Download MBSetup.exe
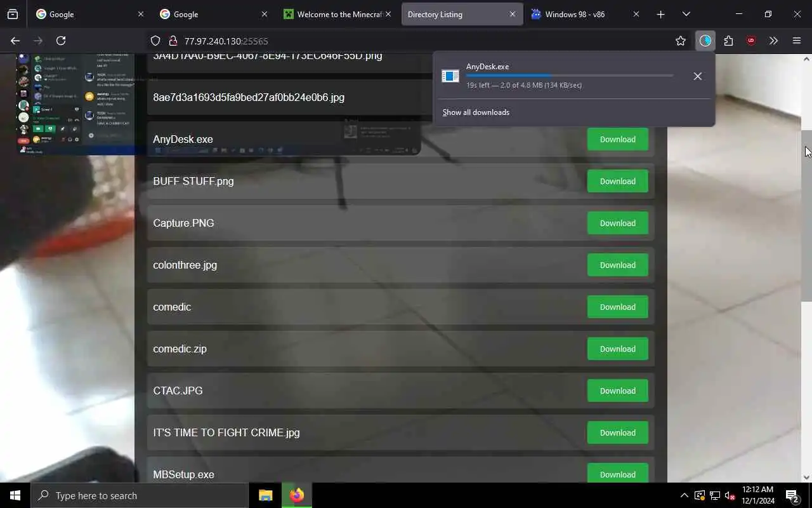This screenshot has width=812, height=508. pyautogui.click(x=617, y=474)
